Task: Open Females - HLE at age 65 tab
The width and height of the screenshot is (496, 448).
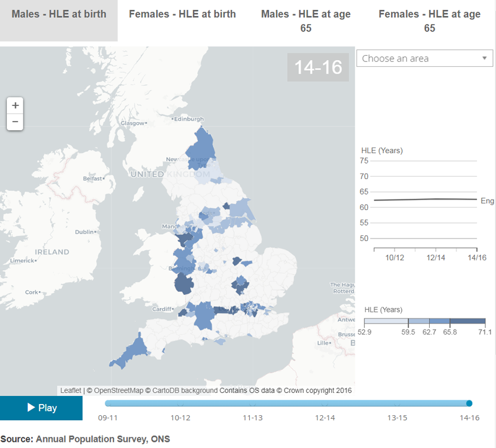Action: (x=429, y=21)
